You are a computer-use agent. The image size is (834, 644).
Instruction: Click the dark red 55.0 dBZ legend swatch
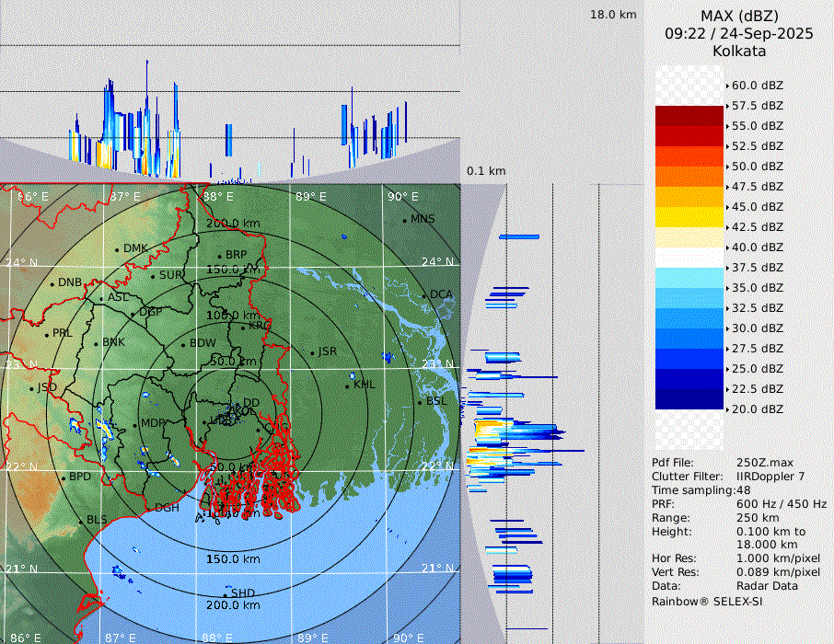tap(689, 116)
